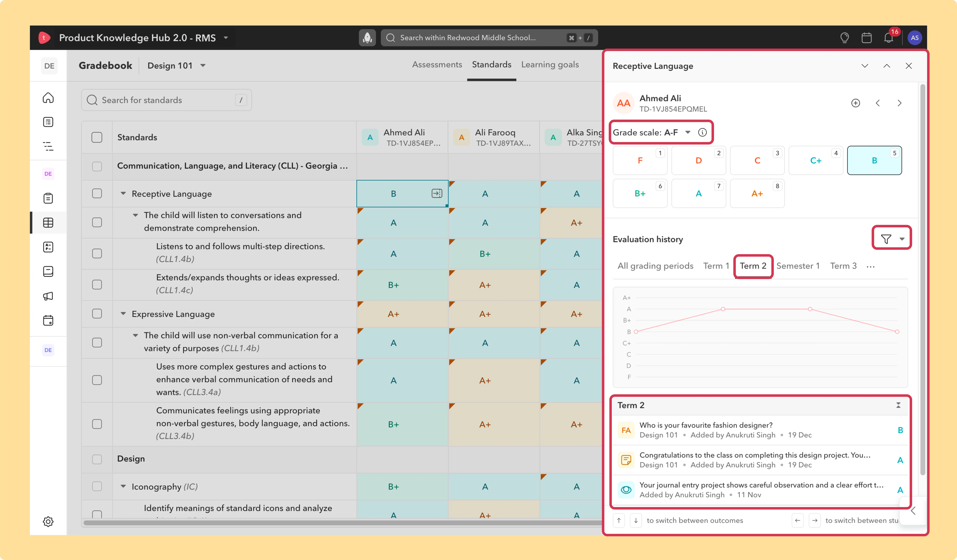Click the Search for standards field

coord(166,100)
